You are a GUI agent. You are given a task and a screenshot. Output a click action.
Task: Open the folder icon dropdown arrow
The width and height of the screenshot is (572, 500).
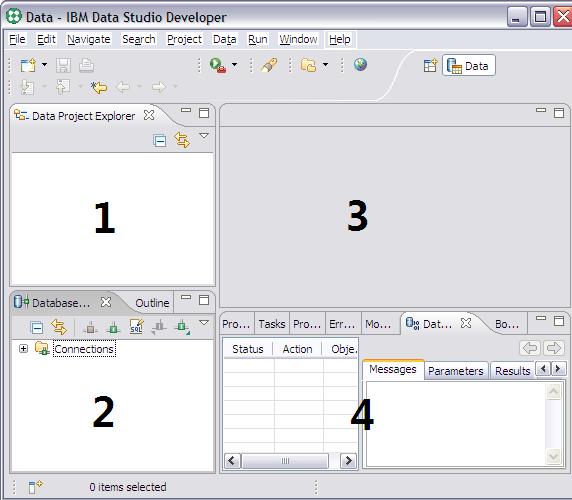(325, 65)
